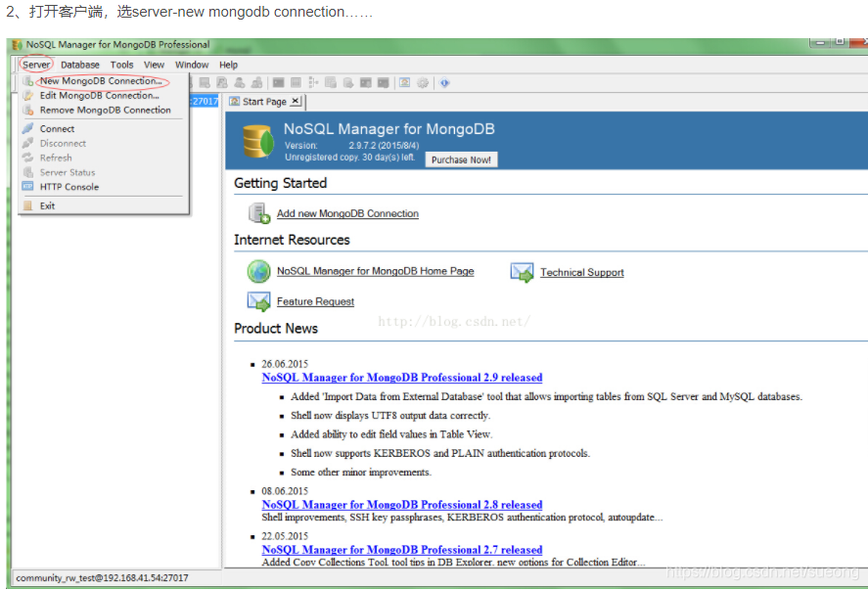Open Add new MongoDB Connection link
The width and height of the screenshot is (868, 590).
pos(347,213)
